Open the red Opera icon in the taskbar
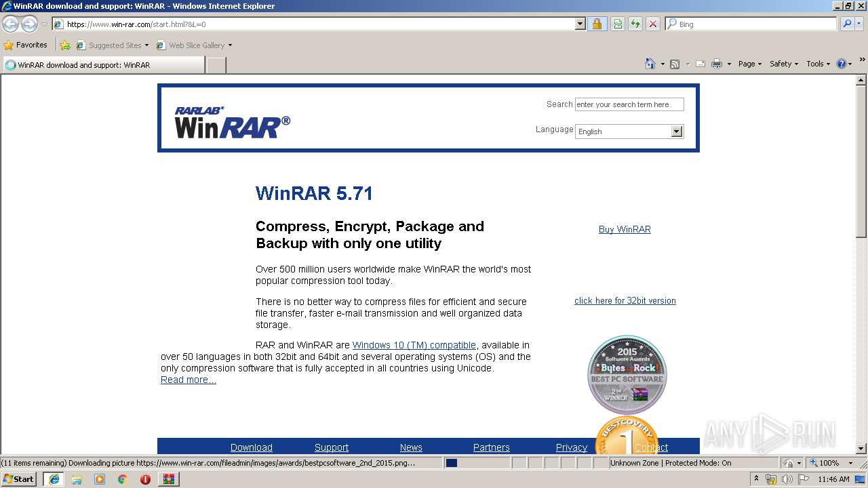The image size is (868, 488). [145, 479]
